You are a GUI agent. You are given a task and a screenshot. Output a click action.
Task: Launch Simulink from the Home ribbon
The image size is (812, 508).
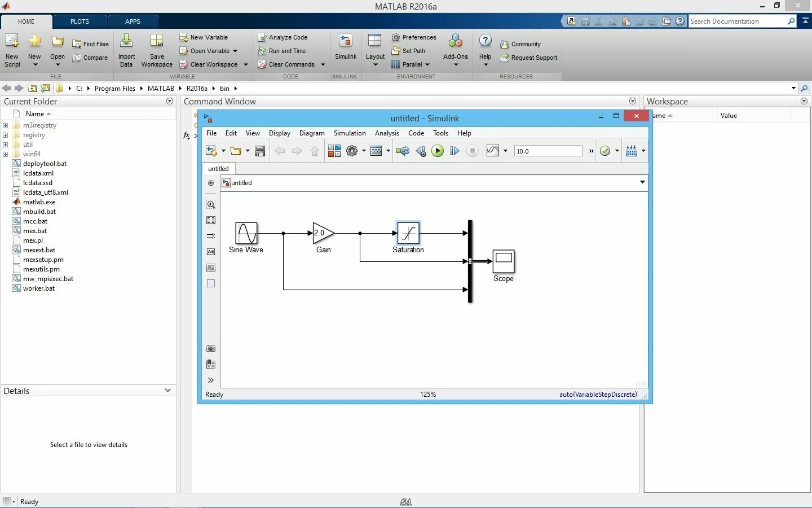tap(345, 47)
